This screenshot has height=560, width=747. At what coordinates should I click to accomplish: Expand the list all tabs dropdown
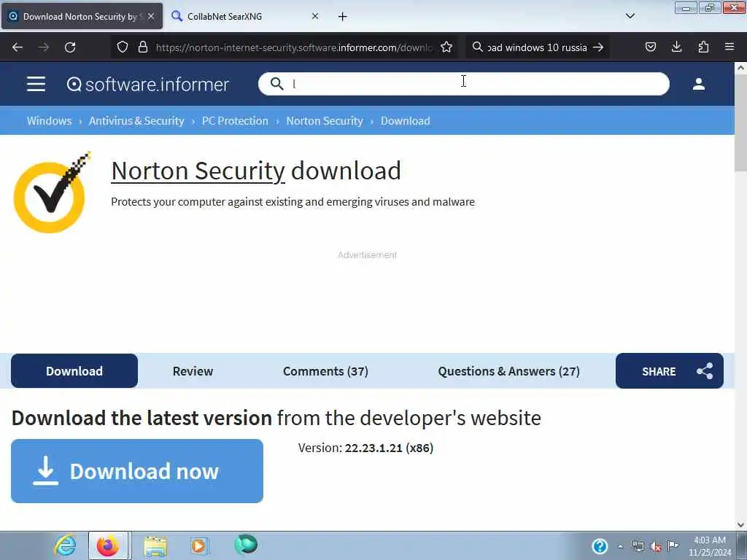[x=630, y=16]
